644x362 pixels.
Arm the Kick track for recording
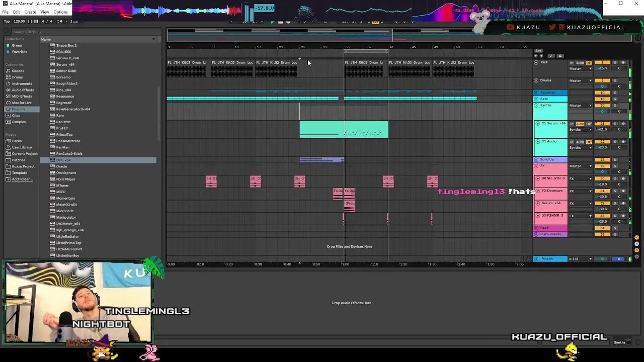(x=623, y=63)
